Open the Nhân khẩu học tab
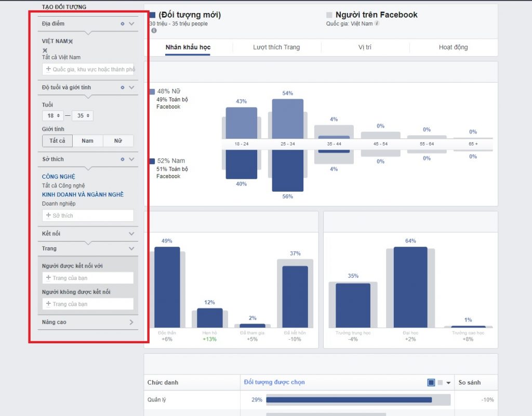Screen dimensions: 532x416 (x=188, y=47)
